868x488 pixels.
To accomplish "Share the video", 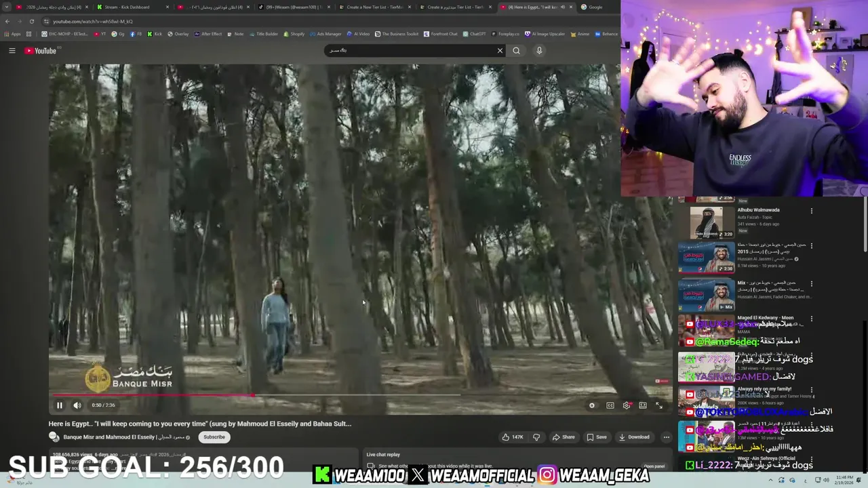I will pos(564,437).
